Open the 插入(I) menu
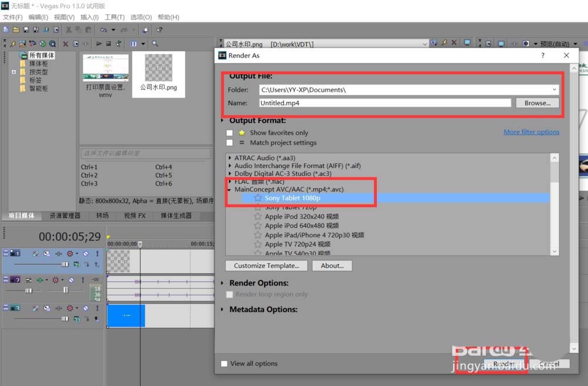This screenshot has height=386, width=588. tap(89, 17)
